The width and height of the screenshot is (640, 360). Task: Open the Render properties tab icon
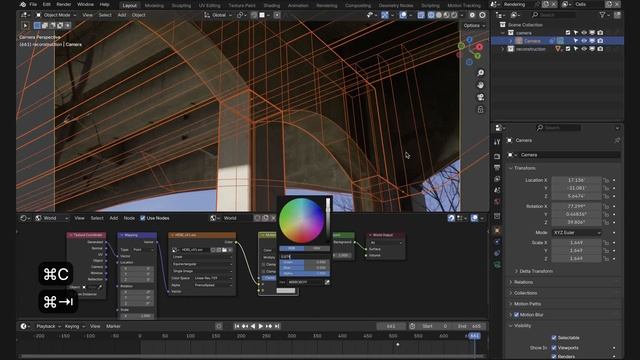point(497,156)
